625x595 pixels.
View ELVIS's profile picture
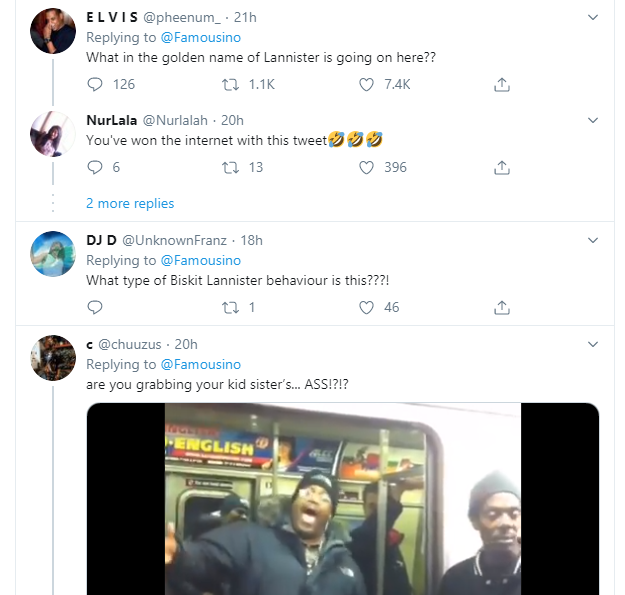53,31
